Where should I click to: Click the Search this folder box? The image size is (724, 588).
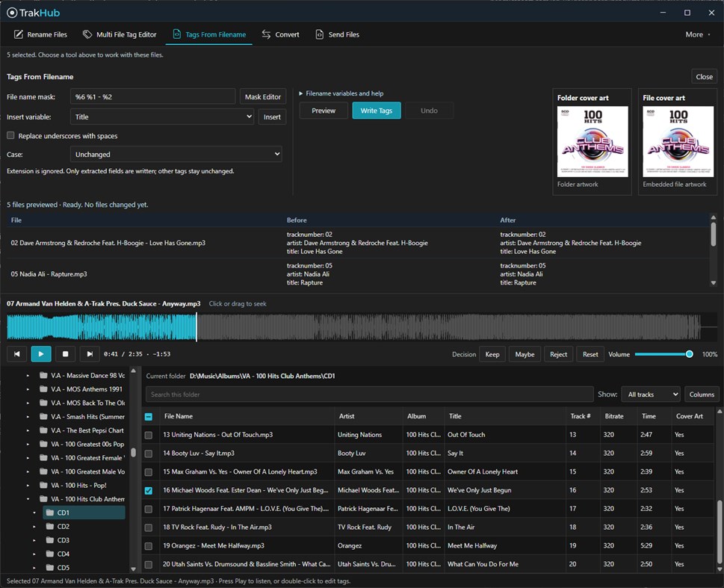[x=369, y=394]
